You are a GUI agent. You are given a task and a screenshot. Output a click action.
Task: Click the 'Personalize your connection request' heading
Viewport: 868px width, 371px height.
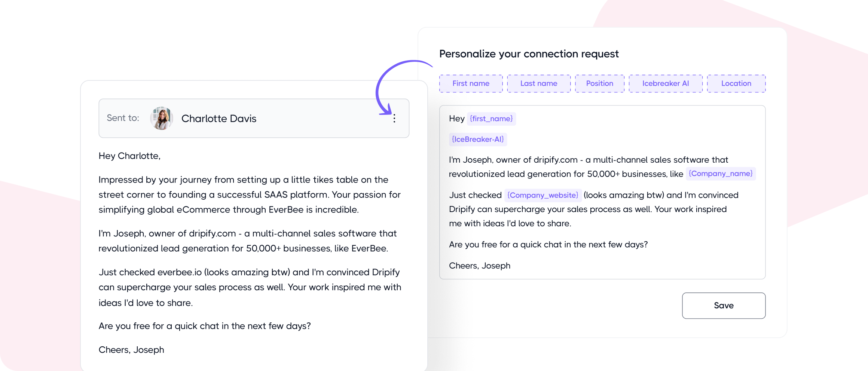point(529,54)
